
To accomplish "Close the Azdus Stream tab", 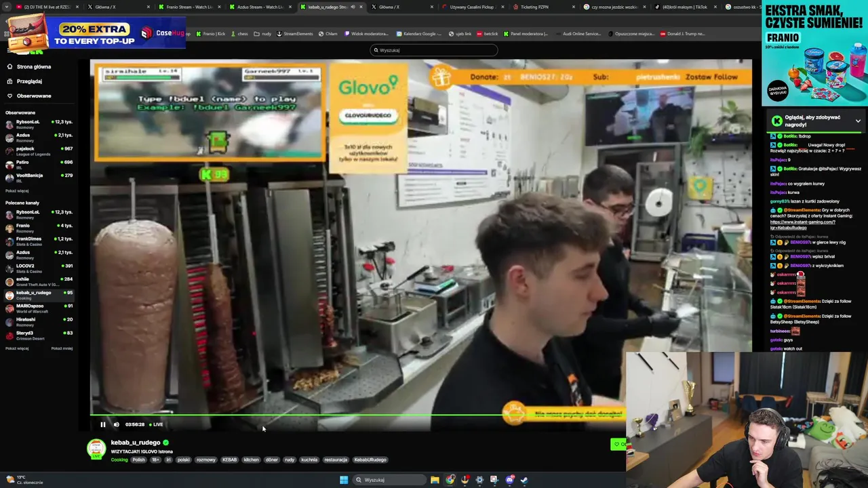I will click(290, 7).
